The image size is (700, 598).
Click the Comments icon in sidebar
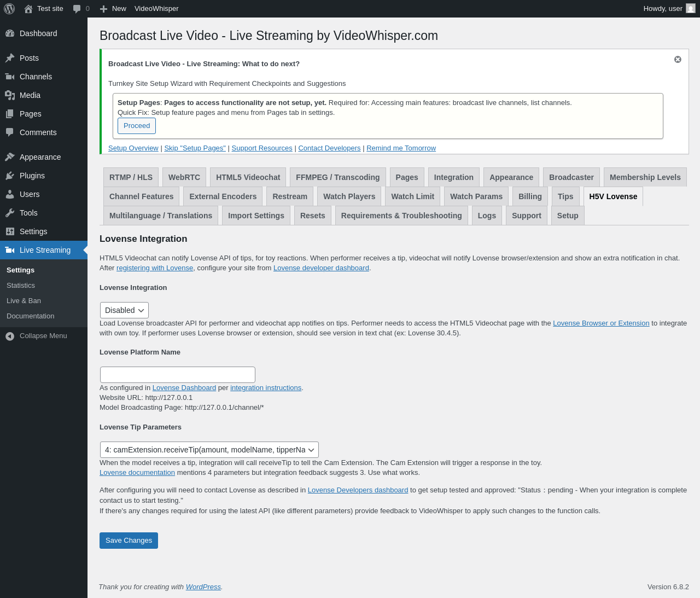point(10,132)
